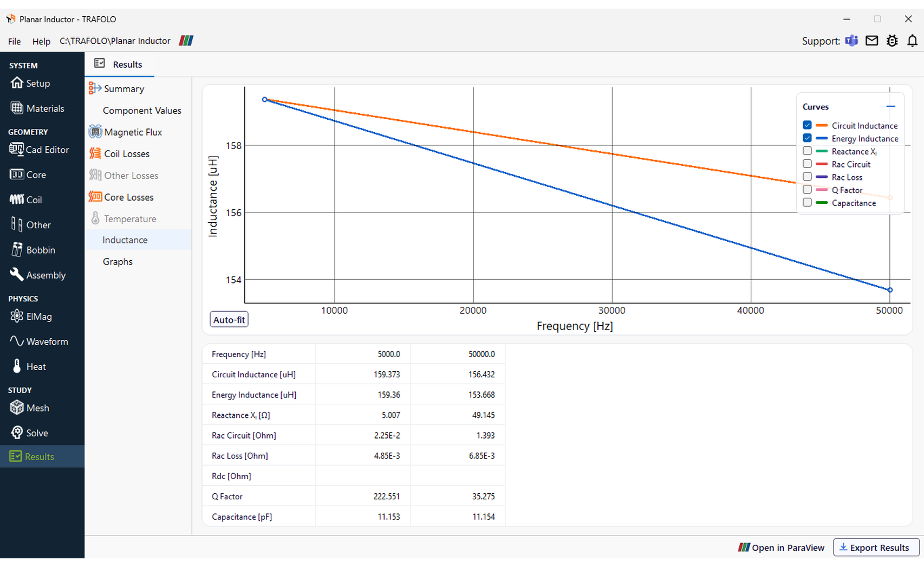Viewport: 924px width, 567px height.
Task: Click the blue Energy Inductance swatch
Action: point(822,138)
